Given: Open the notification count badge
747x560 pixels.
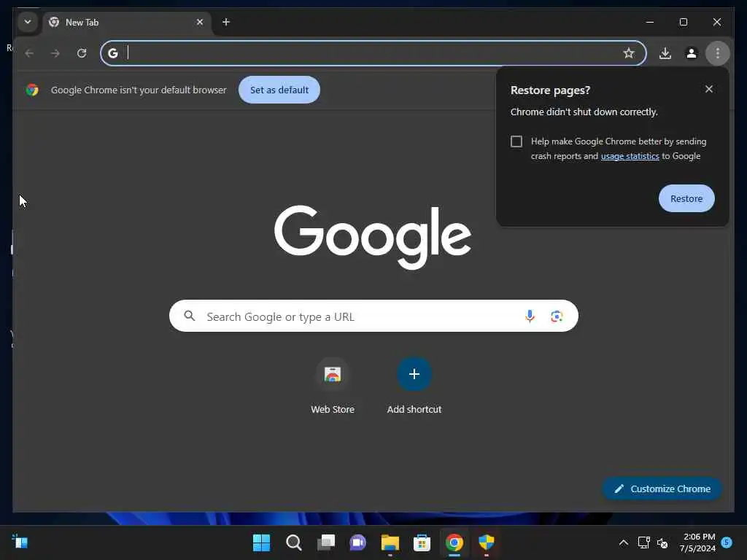Looking at the screenshot, I should tap(727, 542).
